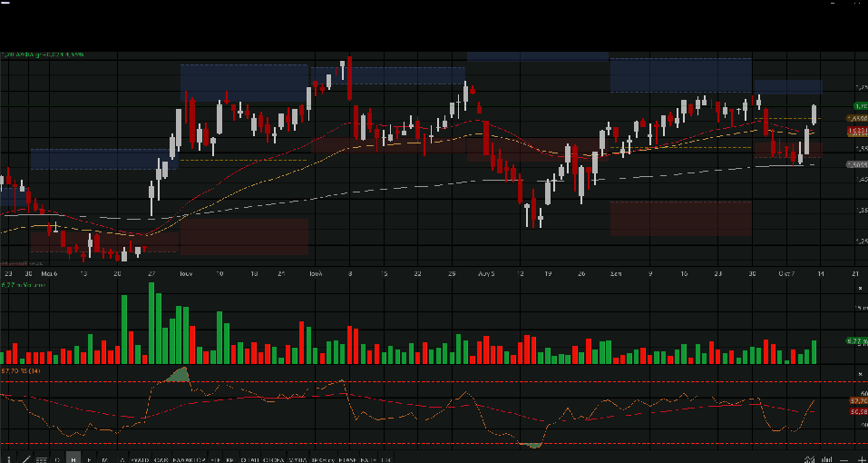Screen dimensions: 868x463
Task: Click the yellow 1,6500 price level label
Action: pos(857,119)
